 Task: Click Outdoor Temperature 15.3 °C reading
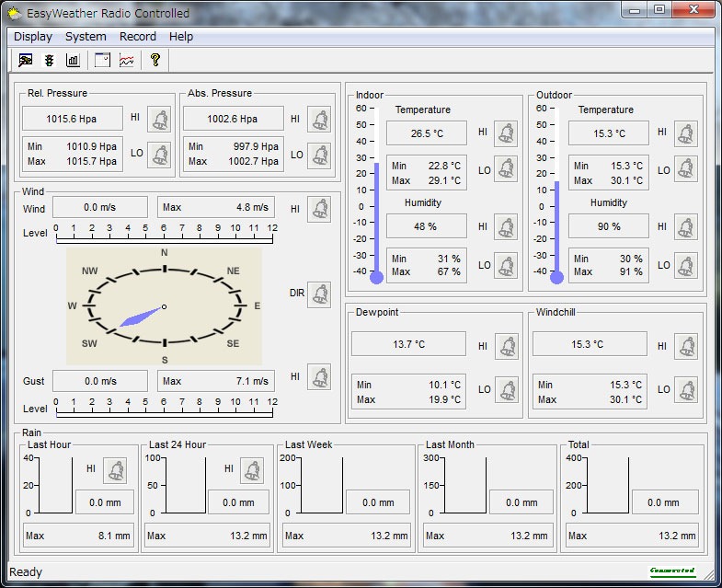point(609,133)
